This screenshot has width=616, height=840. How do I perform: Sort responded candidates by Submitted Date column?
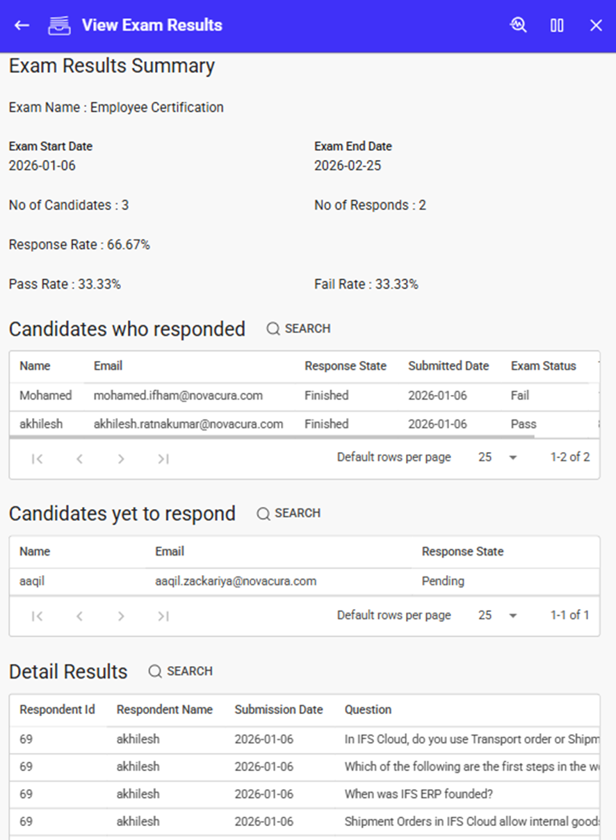[448, 366]
